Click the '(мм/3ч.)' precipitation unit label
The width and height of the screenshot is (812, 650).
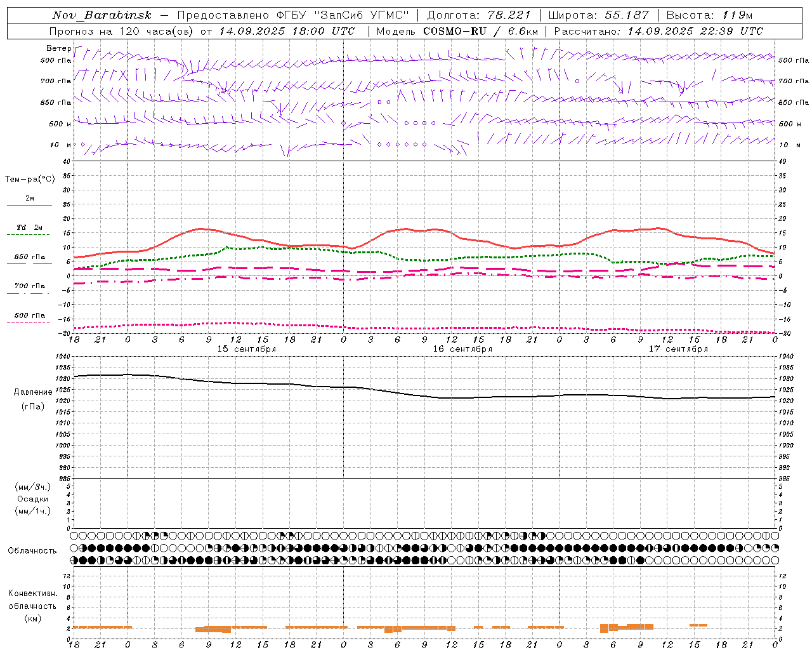32,487
